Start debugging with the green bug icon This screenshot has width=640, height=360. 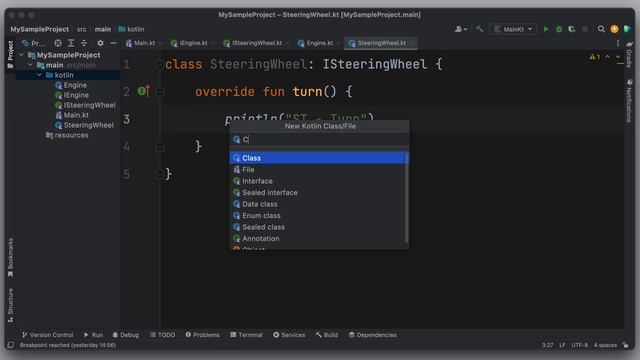(559, 29)
